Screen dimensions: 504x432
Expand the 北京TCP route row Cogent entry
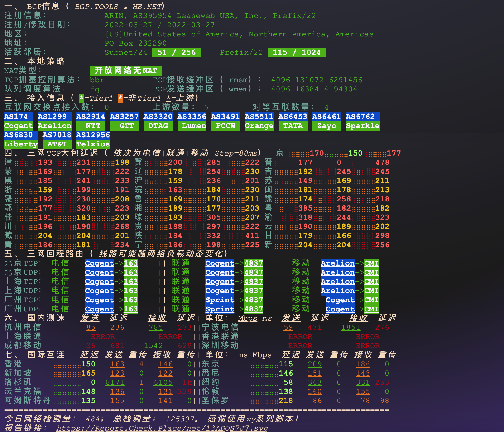tap(99, 263)
